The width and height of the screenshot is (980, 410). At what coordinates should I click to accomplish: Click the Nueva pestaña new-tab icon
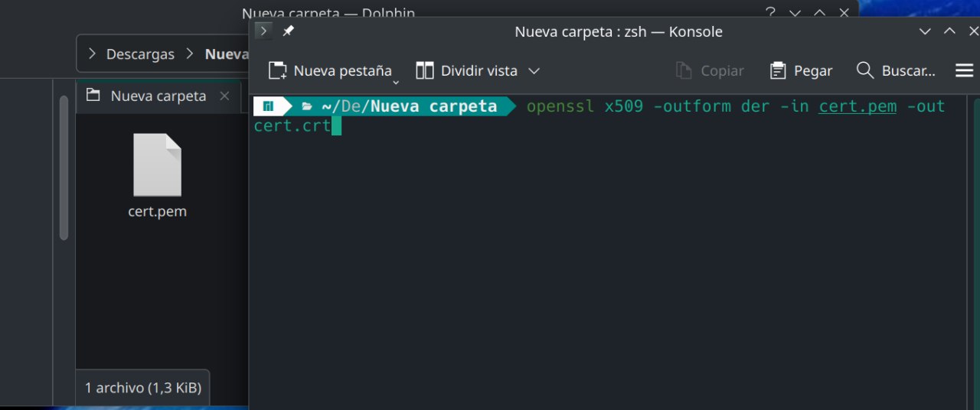[x=277, y=71]
